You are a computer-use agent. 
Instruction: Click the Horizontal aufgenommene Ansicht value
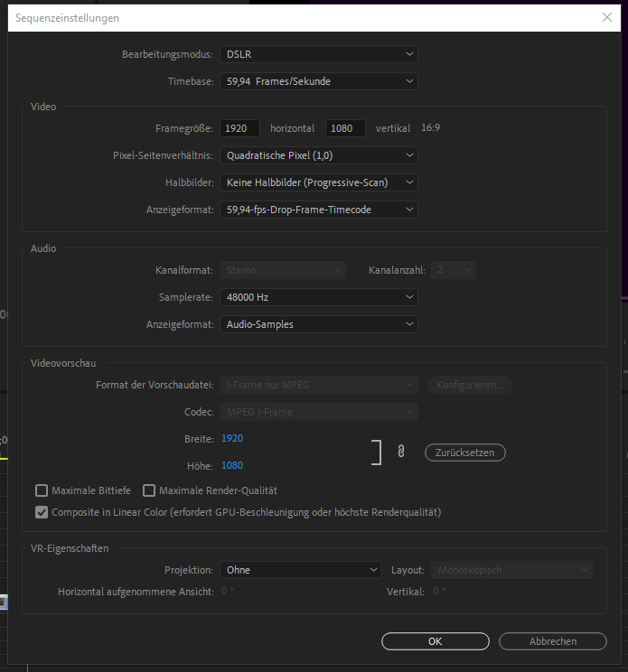coord(228,591)
